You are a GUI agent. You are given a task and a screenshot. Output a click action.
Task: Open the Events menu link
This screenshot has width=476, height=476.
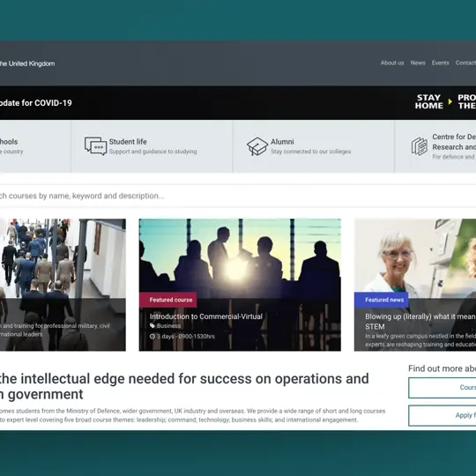440,63
